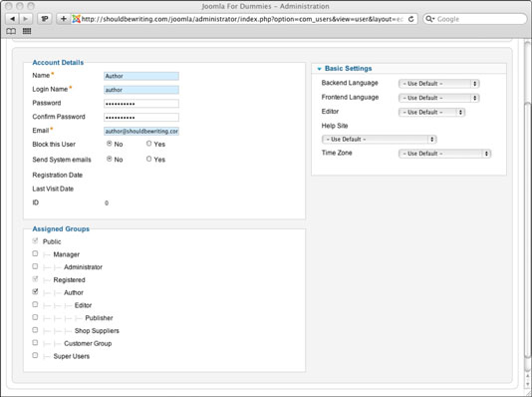Edit the Login Name field
This screenshot has height=397, width=532.
[x=141, y=90]
